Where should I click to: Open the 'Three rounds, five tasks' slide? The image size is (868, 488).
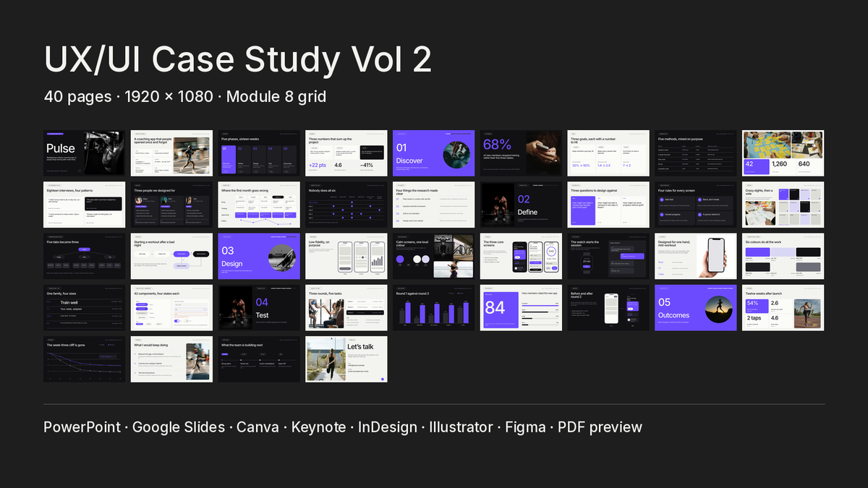346,307
